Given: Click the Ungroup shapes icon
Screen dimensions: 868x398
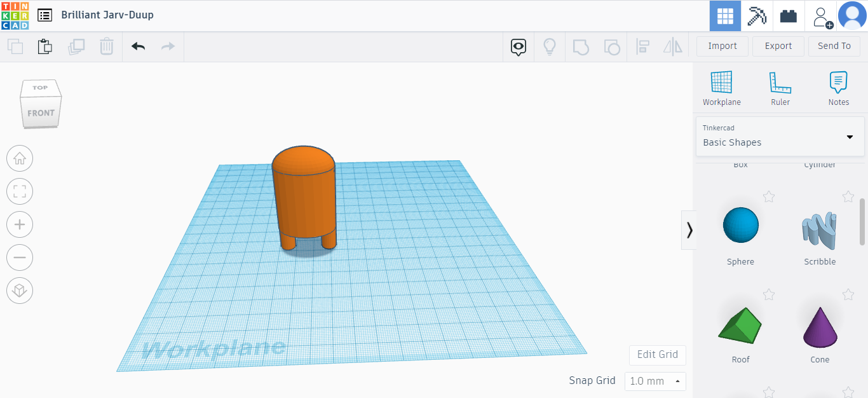Looking at the screenshot, I should pyautogui.click(x=611, y=46).
